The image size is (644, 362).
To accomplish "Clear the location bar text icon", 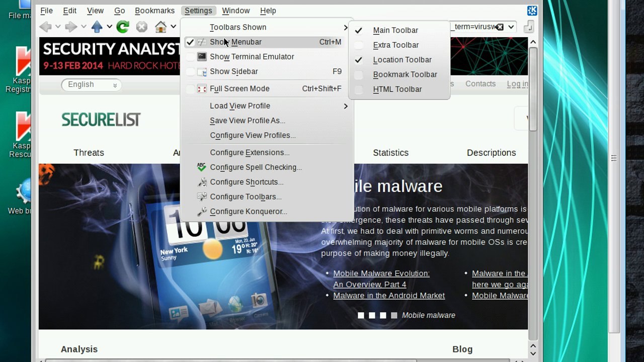I will point(499,27).
